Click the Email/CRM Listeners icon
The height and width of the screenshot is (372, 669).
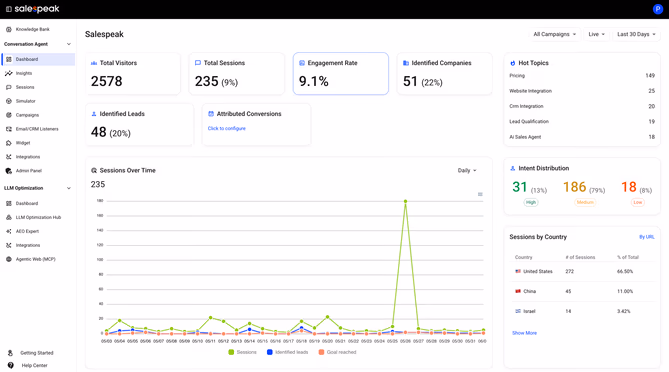point(9,129)
